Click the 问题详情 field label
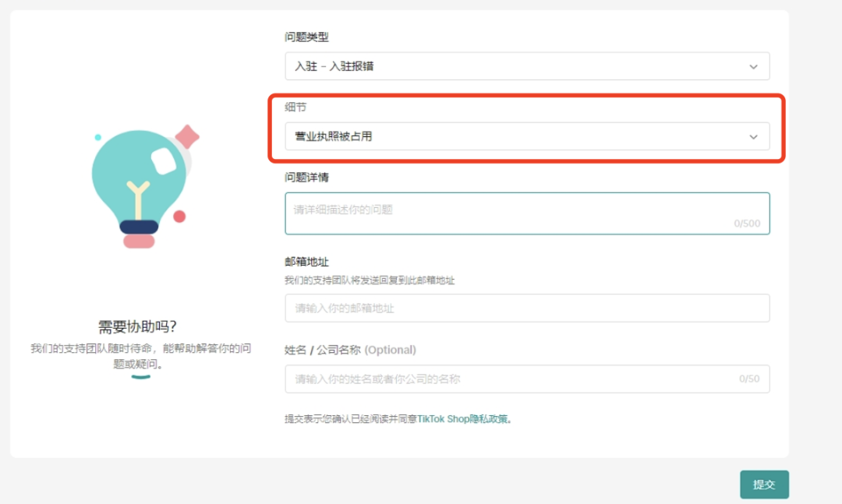Viewport: 842px width, 504px height. (x=306, y=178)
